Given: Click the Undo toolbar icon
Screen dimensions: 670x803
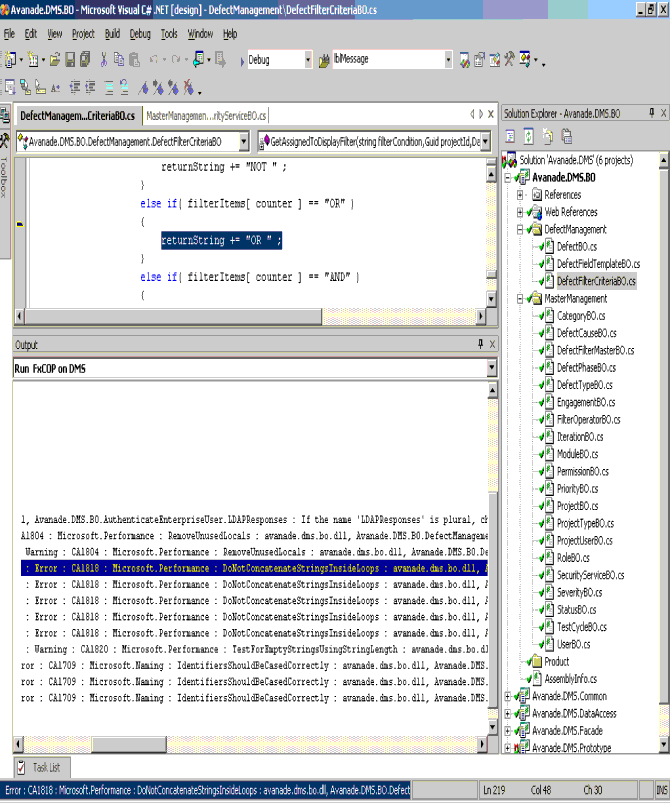Looking at the screenshot, I should pos(154,60).
